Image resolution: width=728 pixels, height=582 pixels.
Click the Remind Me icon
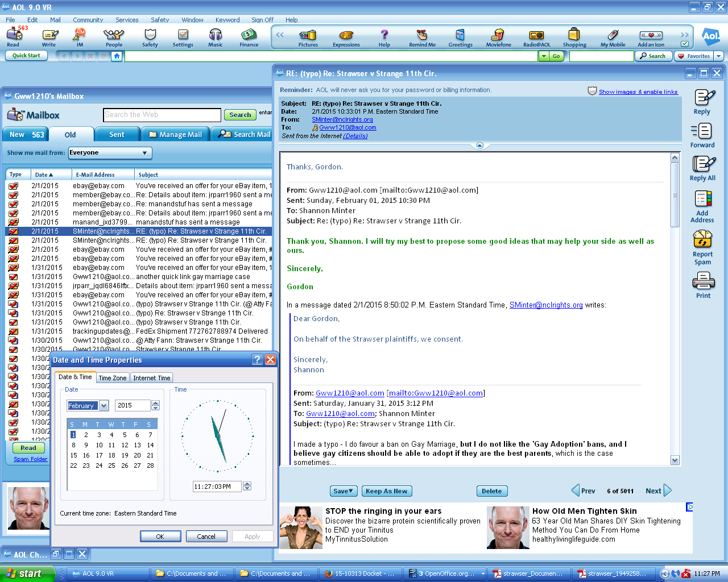click(422, 38)
